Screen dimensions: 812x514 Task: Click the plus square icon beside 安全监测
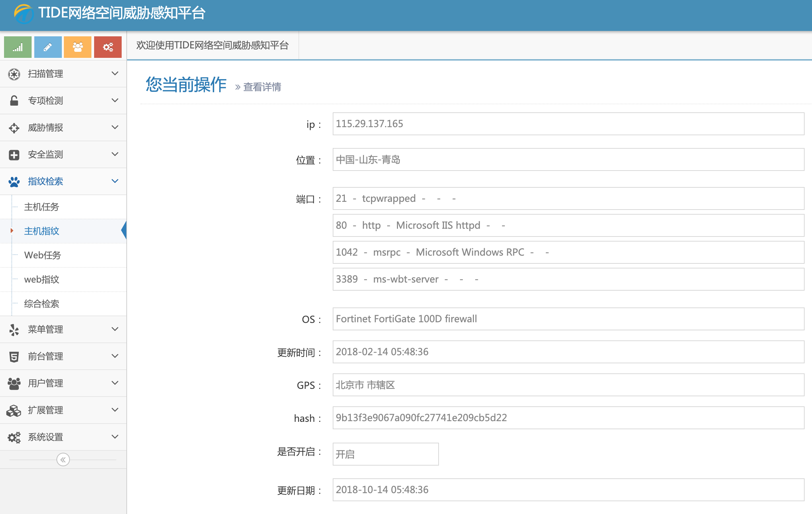click(x=14, y=155)
